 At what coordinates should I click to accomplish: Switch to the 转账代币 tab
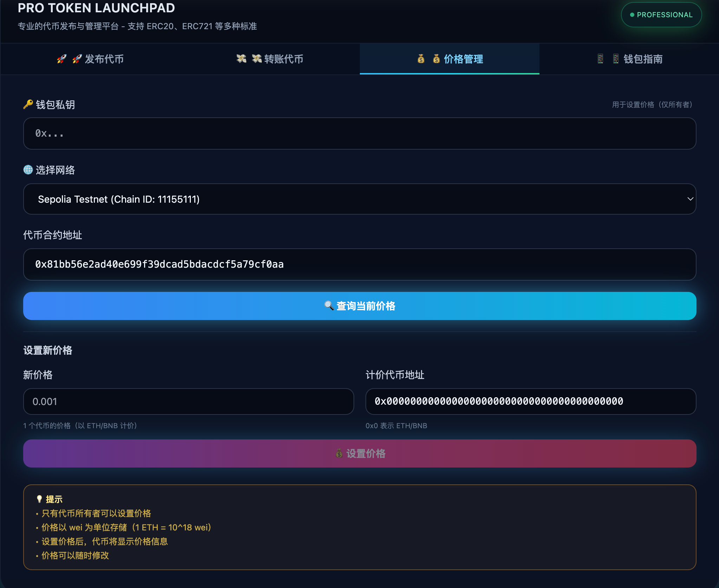point(284,59)
